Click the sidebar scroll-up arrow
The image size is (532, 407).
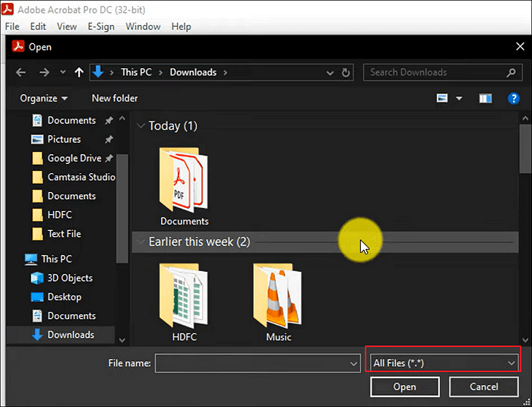pyautogui.click(x=122, y=118)
